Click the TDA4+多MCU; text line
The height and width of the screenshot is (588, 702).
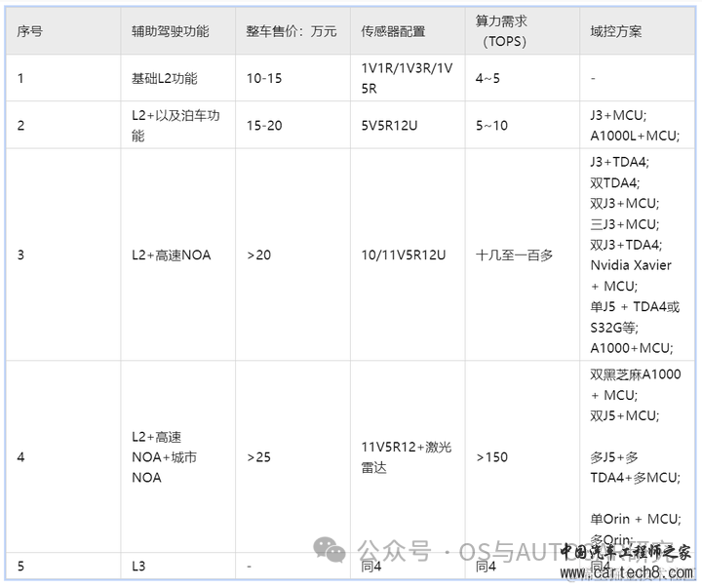tap(636, 478)
